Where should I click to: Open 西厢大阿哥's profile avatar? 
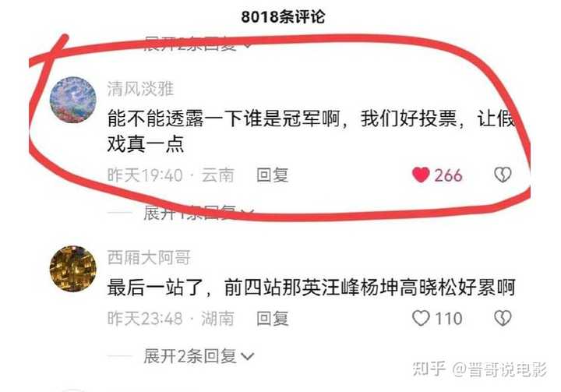click(73, 269)
